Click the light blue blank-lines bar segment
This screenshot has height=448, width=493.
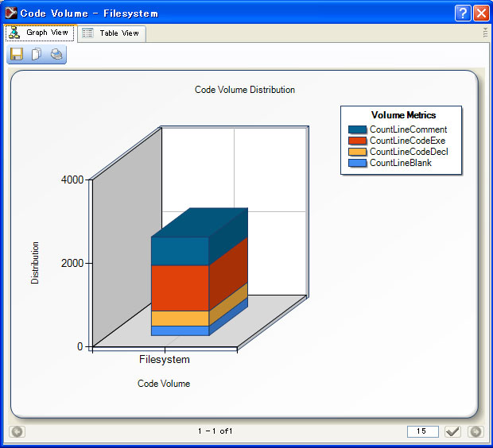180,330
